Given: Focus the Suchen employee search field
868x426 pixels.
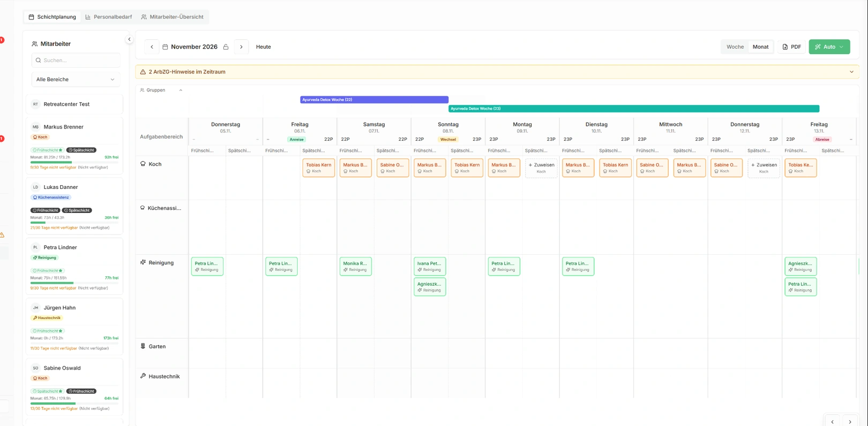Looking at the screenshot, I should pyautogui.click(x=76, y=60).
